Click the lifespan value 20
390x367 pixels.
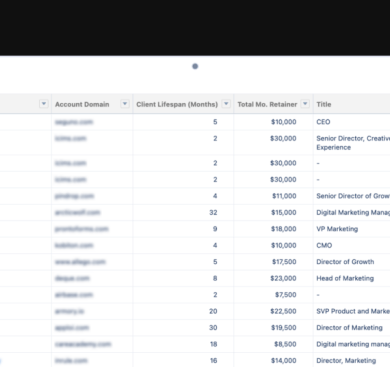213,311
